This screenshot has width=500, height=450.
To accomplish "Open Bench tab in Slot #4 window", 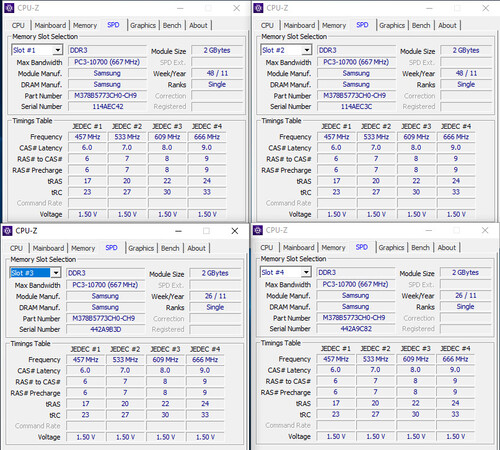I will pyautogui.click(x=420, y=247).
